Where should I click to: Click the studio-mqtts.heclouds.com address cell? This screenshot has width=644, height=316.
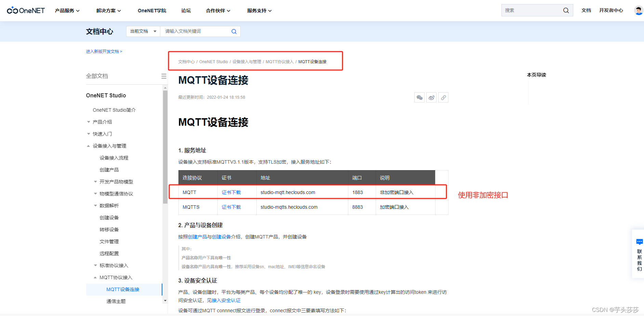(x=302, y=207)
